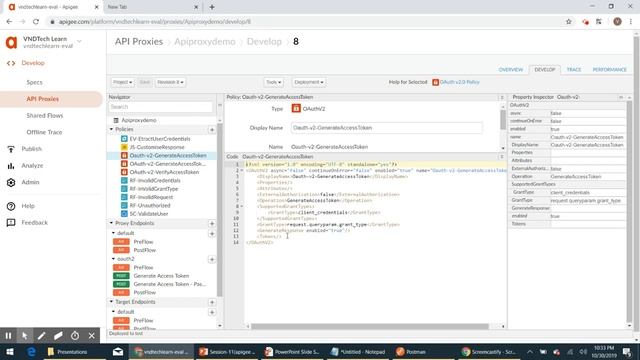
Task: Open Microsoft Edge from taskbar
Action: 31,352
